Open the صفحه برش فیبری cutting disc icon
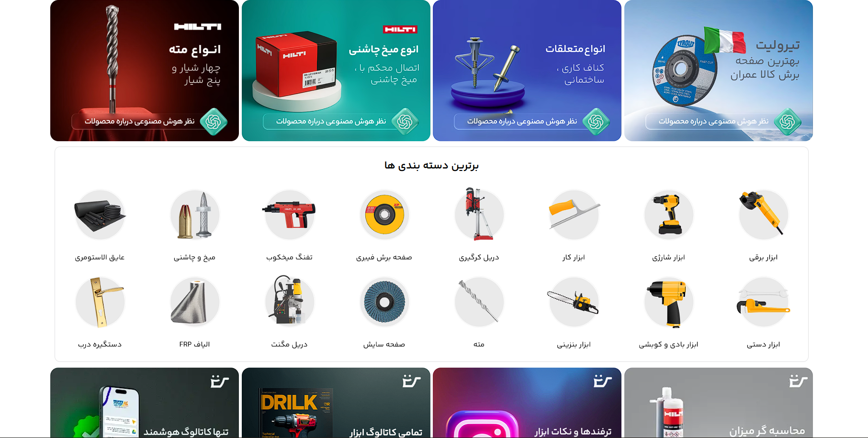Image resolution: width=868 pixels, height=438 pixels. [384, 214]
